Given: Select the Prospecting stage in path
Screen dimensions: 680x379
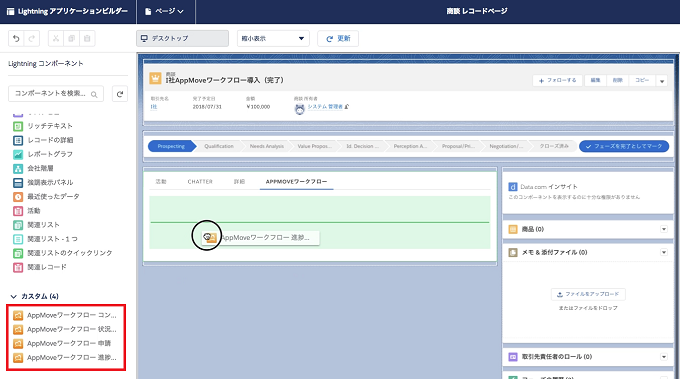Looking at the screenshot, I should (x=171, y=147).
